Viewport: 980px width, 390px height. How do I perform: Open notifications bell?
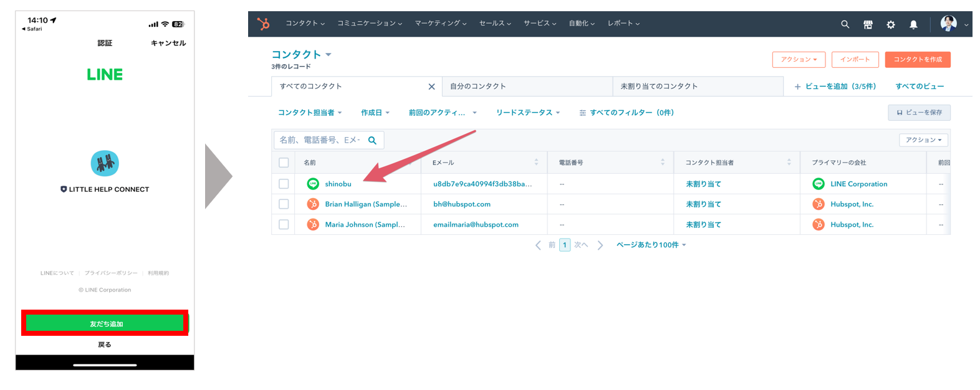tap(913, 24)
